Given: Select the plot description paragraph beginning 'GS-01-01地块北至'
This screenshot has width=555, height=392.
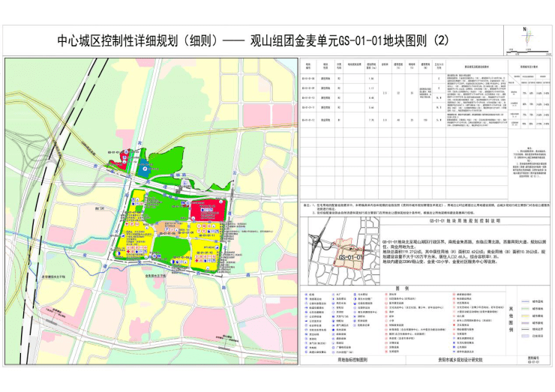Looking at the screenshot, I should (x=464, y=252).
